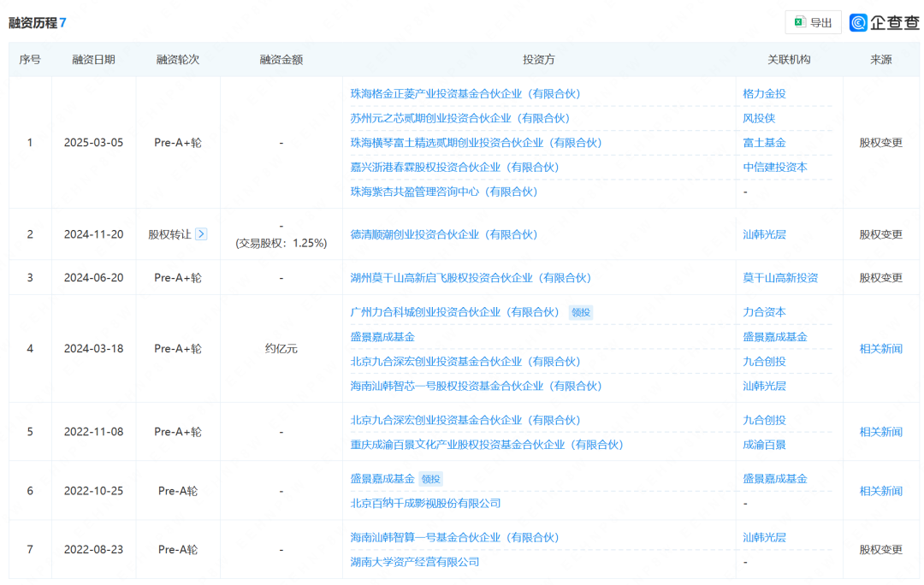Open 汕韩光层 in the 2024-11-20 row

click(764, 234)
